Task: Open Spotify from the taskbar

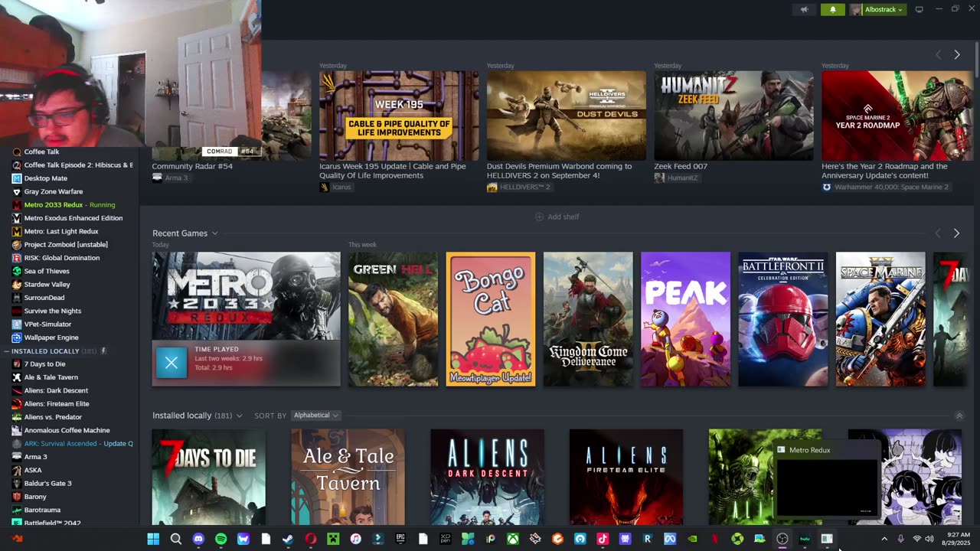Action: pos(220,539)
